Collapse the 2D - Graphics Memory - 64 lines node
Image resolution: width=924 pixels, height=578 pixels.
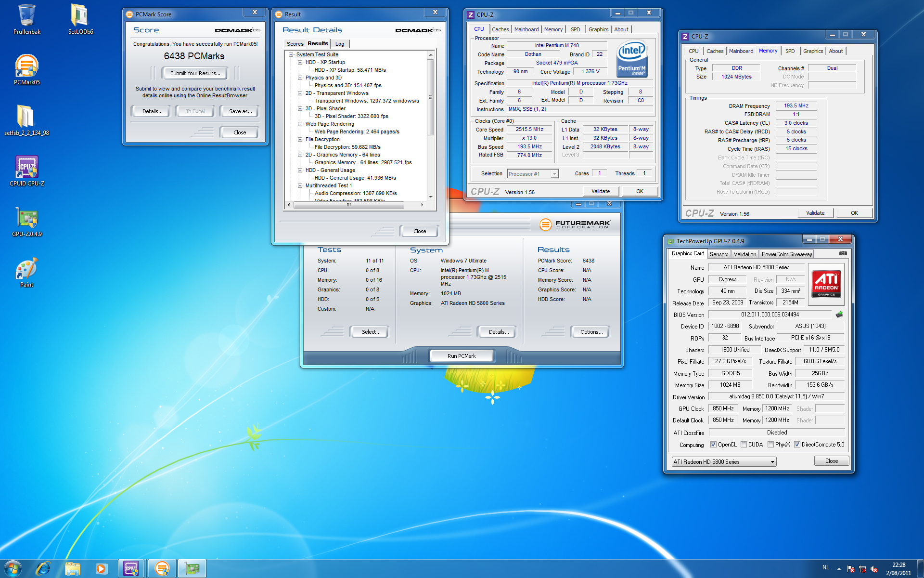point(300,155)
